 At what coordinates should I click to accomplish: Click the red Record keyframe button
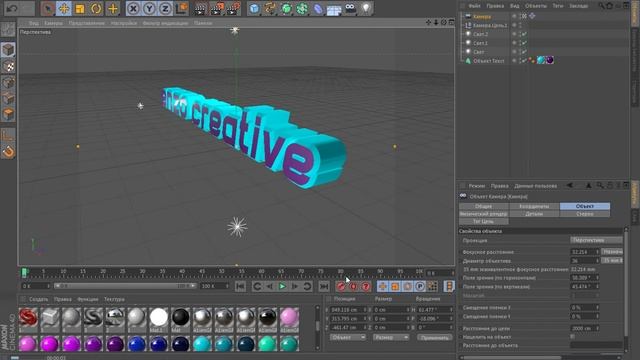(x=341, y=287)
